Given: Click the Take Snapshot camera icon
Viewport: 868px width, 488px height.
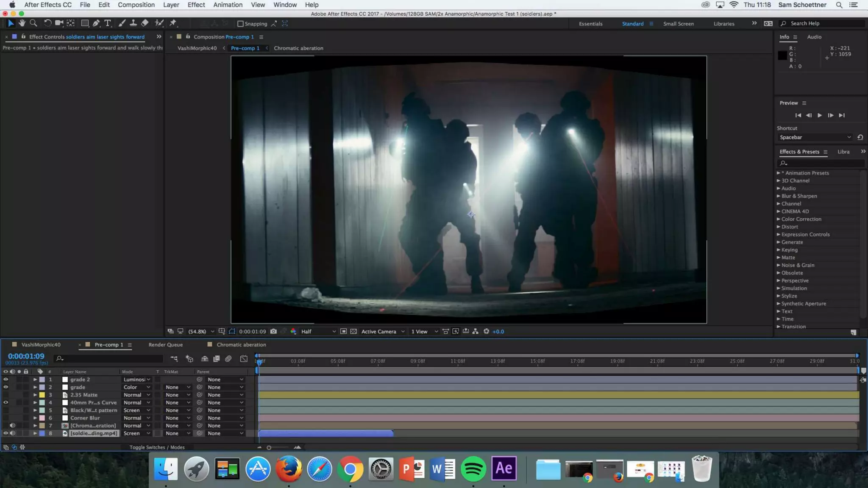Looking at the screenshot, I should pyautogui.click(x=273, y=331).
